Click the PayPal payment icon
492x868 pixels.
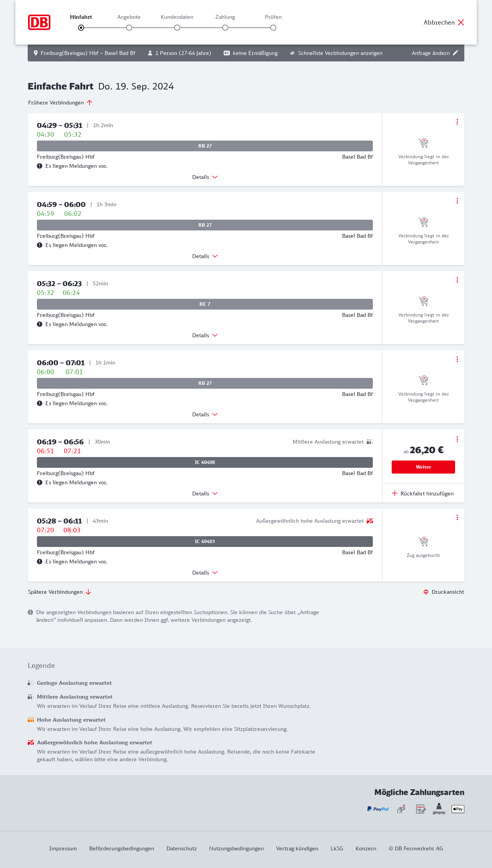click(x=378, y=809)
